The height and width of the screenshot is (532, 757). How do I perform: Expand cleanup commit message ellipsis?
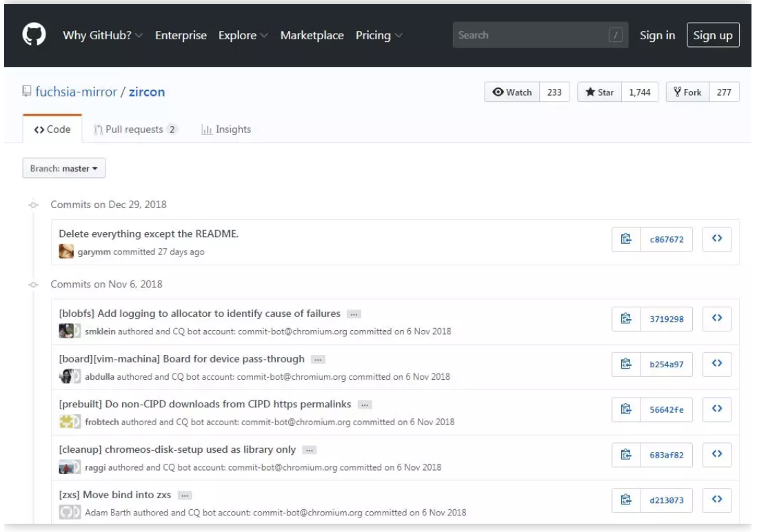(310, 451)
